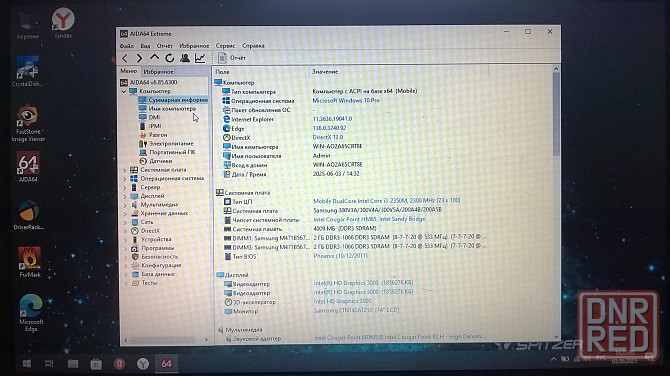670x376 pixels.
Task: Open the Отчёт menu
Action: (165, 46)
